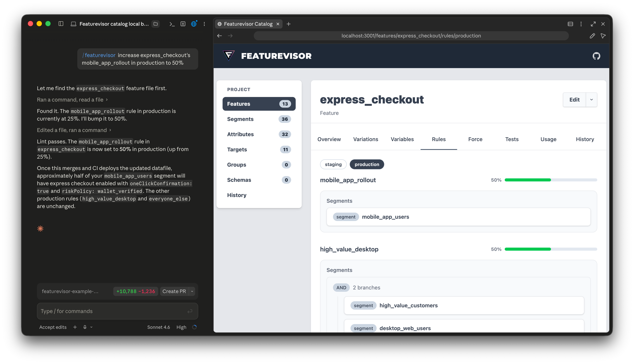Switch to the Variations tab

(365, 139)
